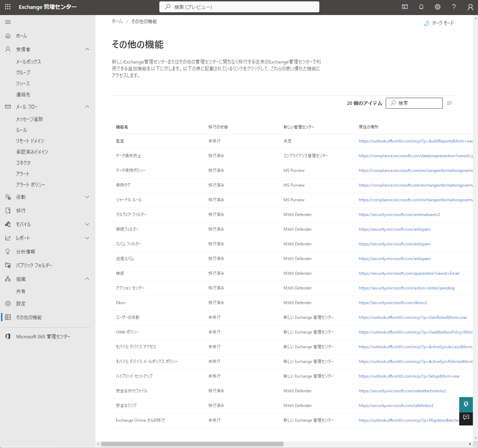Click ホーム in the breadcrumb
Image resolution: width=478 pixels, height=448 pixels.
pyautogui.click(x=117, y=22)
